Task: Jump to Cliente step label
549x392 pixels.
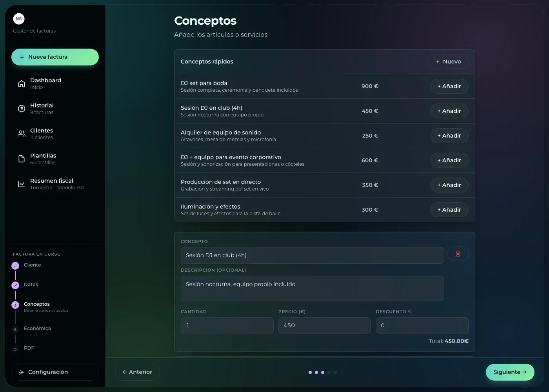Action: [x=33, y=265]
